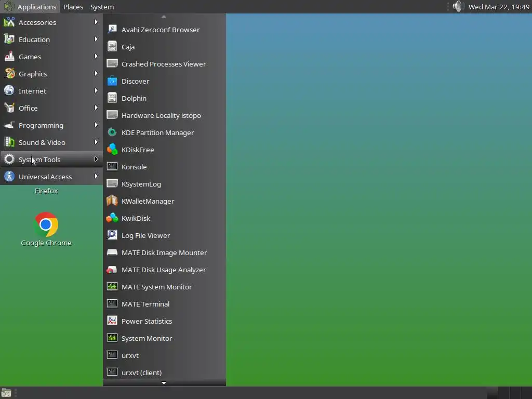The height and width of the screenshot is (399, 532).
Task: Expand the Graphics submenu arrow
Action: [x=96, y=73]
